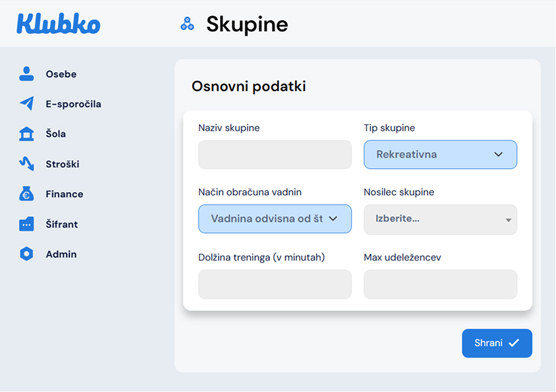Select the E-sporočila menu label
The width and height of the screenshot is (556, 392).
coord(73,105)
